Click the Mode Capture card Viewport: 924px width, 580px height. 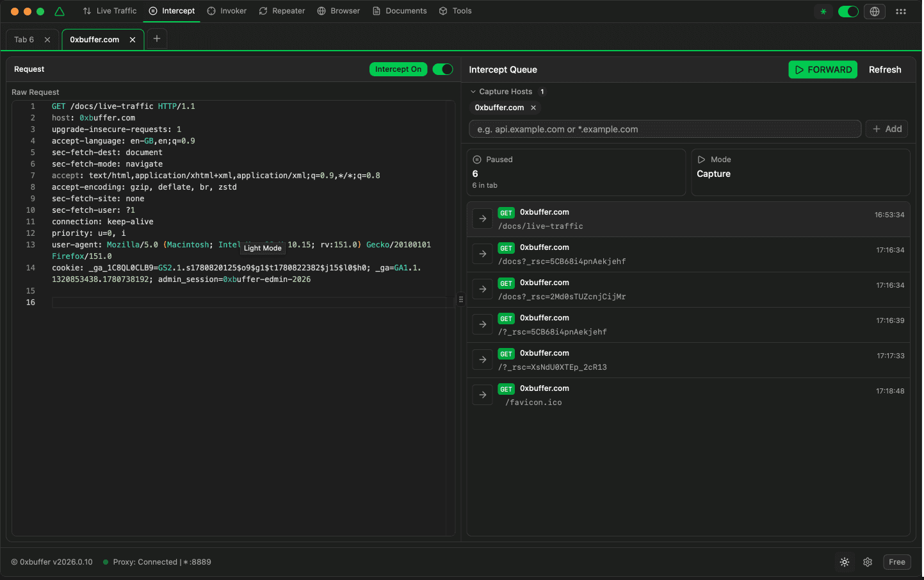(x=800, y=172)
